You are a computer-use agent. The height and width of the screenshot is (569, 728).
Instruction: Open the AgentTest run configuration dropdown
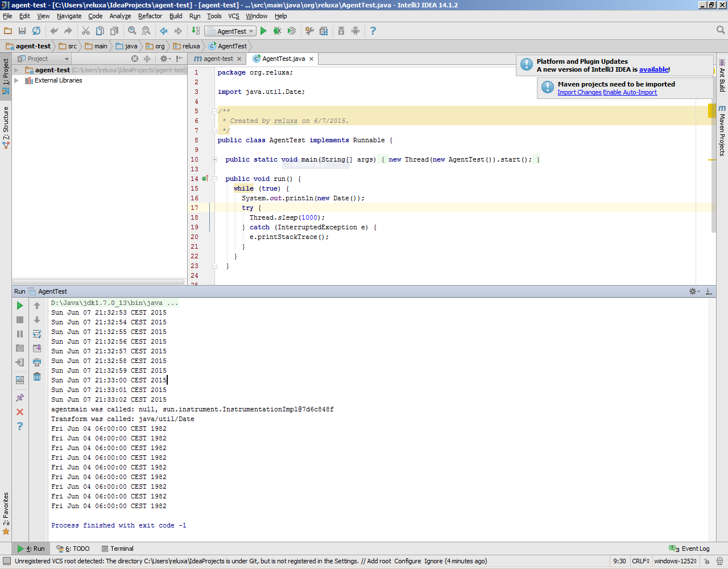click(x=230, y=31)
